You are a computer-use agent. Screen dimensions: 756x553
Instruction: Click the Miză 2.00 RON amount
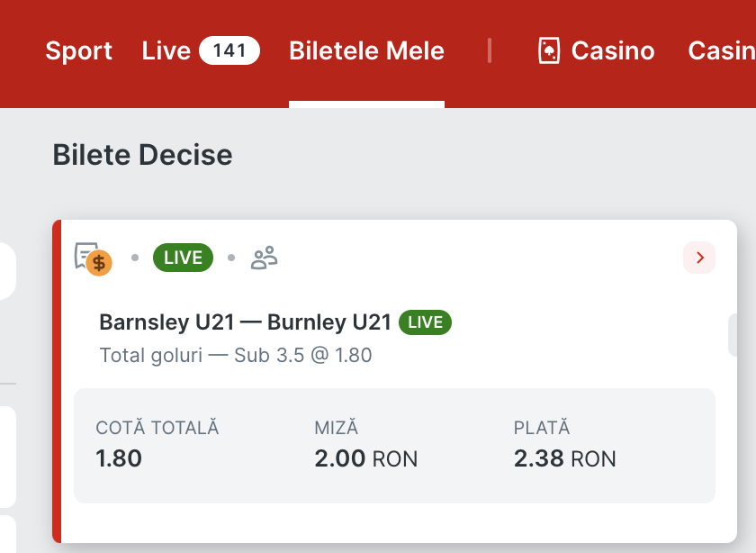366,458
